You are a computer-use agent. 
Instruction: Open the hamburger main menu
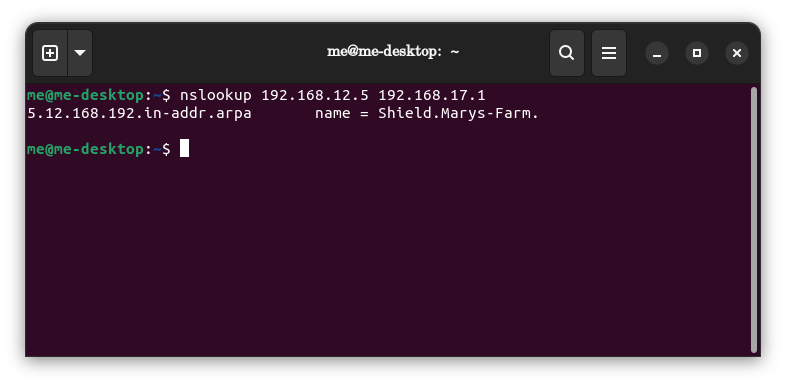pos(609,53)
